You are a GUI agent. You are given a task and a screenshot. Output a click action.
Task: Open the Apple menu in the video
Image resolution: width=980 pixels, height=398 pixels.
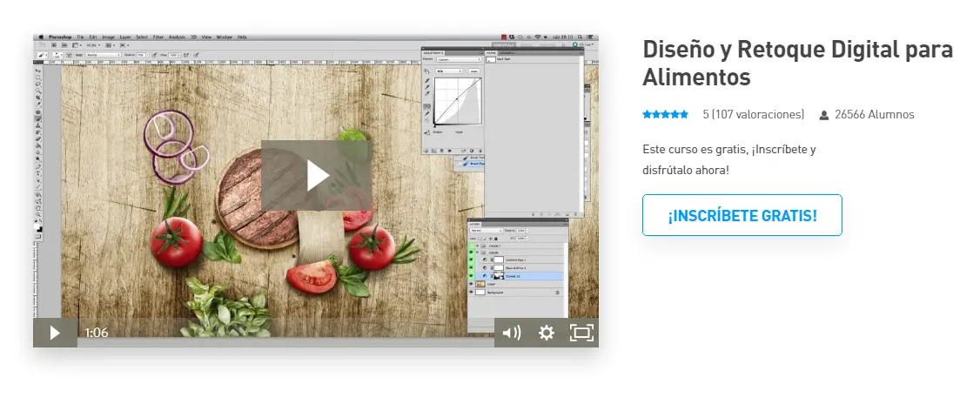click(x=41, y=37)
